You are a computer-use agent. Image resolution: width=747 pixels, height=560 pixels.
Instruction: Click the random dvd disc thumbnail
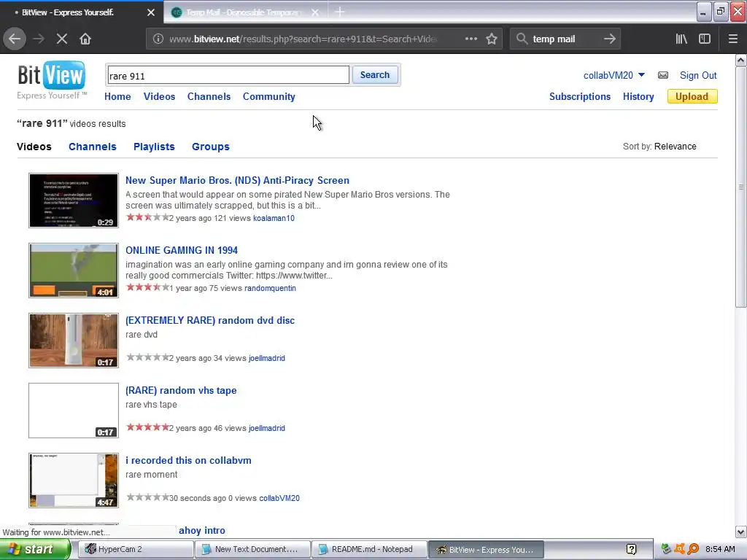(74, 341)
